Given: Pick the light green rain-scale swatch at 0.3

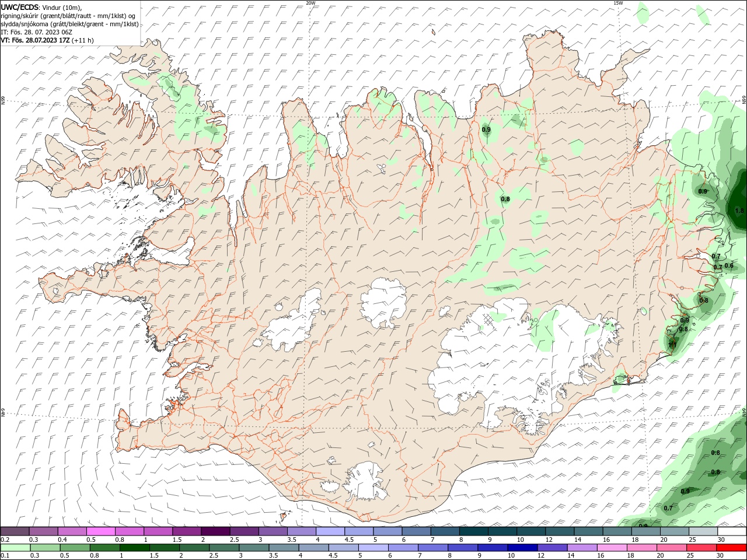Looking at the screenshot, I should [x=45, y=548].
